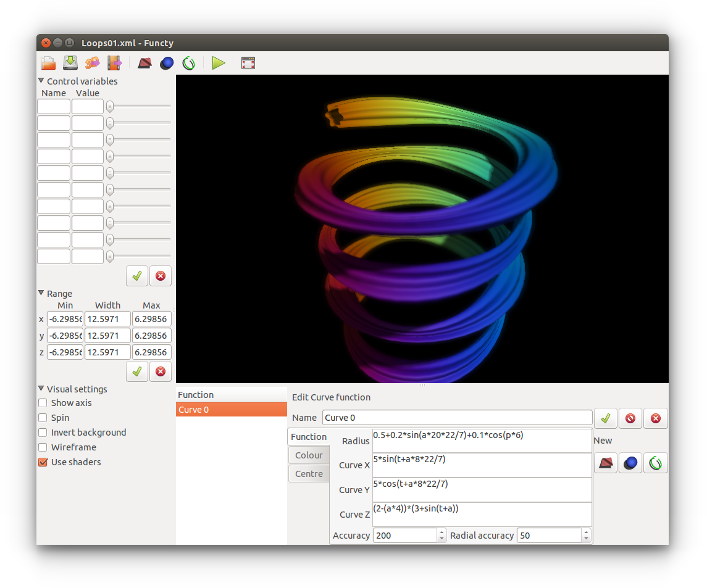Turn on the Spin checkbox
The image size is (707, 588).
point(43,418)
